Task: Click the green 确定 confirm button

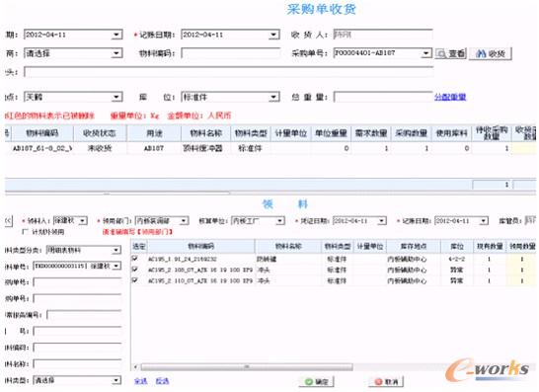Action: tap(316, 382)
